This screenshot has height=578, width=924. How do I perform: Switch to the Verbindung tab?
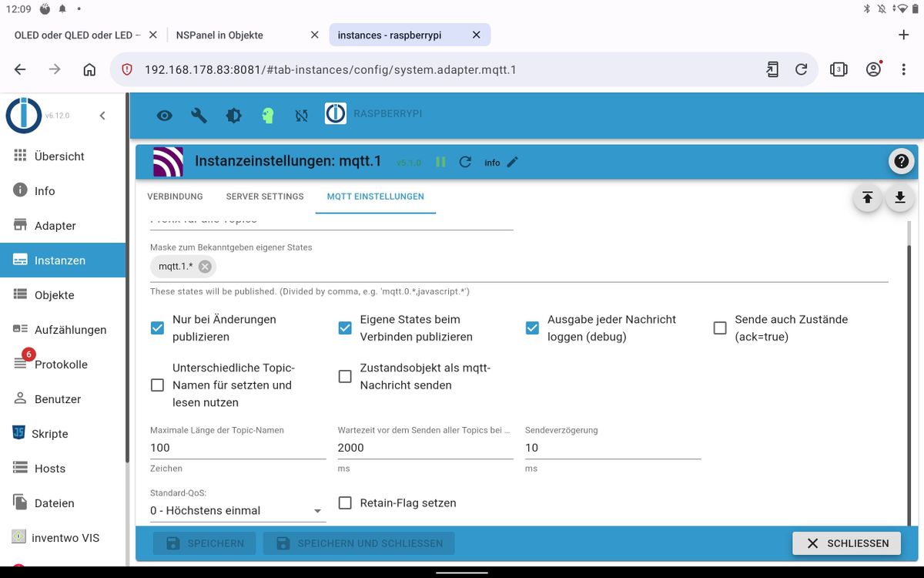175,197
